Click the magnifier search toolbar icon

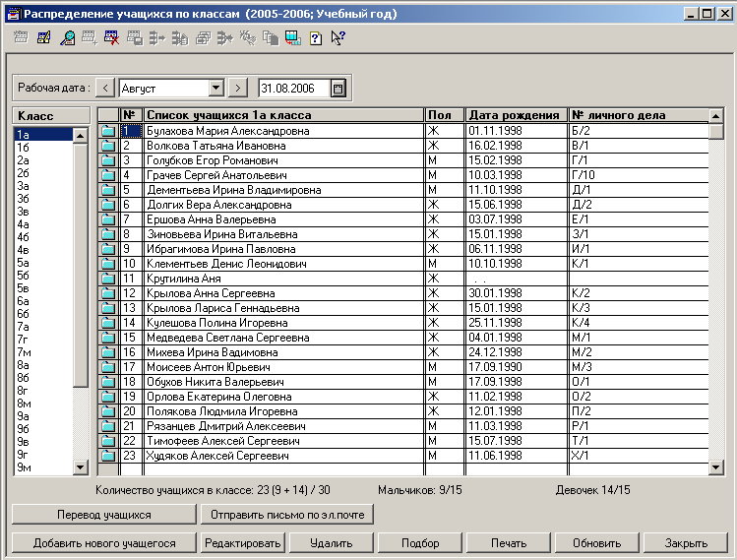[67, 39]
